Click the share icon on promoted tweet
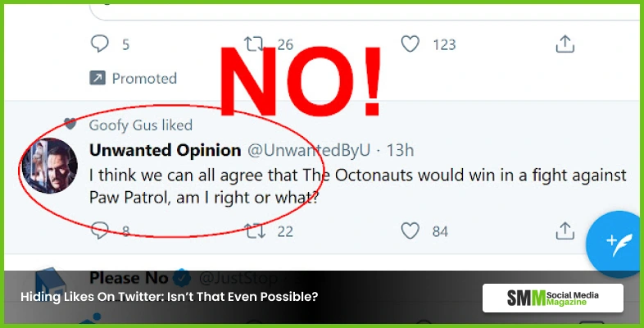 565,43
